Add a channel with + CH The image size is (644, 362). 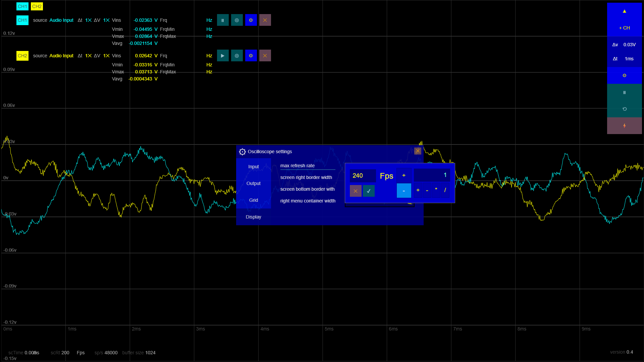[x=624, y=28]
